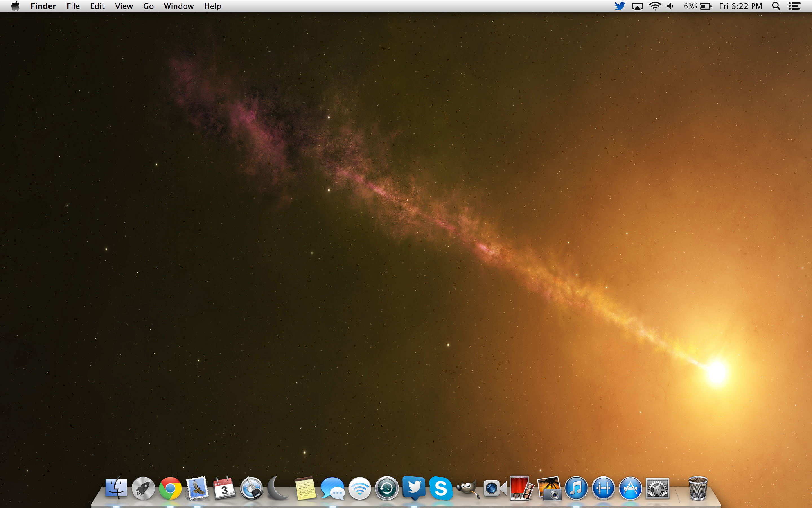Screen dimensions: 812x508
Task: Open iPhoto from the Dock
Action: pyautogui.click(x=549, y=488)
